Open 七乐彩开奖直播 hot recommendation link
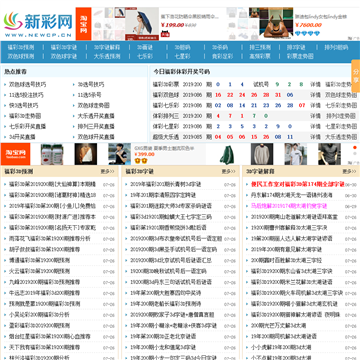The height and width of the screenshot is (360, 360). 27,126
